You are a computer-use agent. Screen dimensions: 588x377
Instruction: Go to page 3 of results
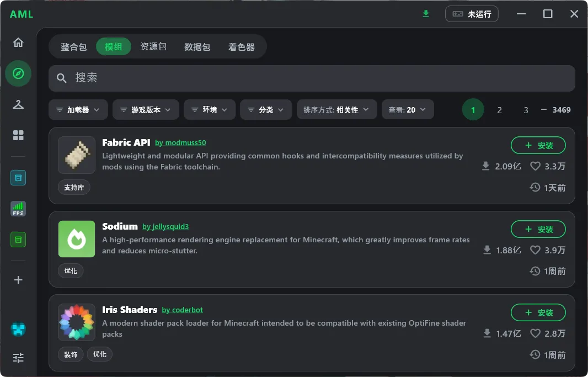(x=526, y=110)
